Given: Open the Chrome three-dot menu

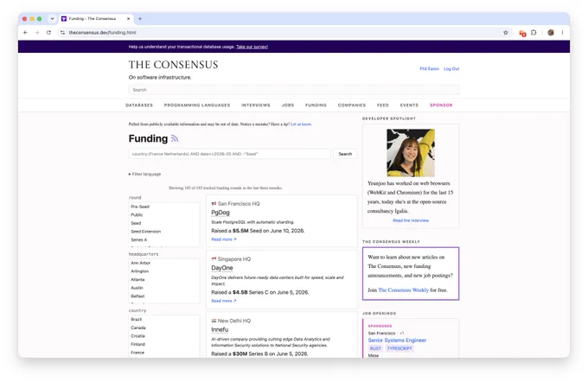Looking at the screenshot, I should point(562,33).
